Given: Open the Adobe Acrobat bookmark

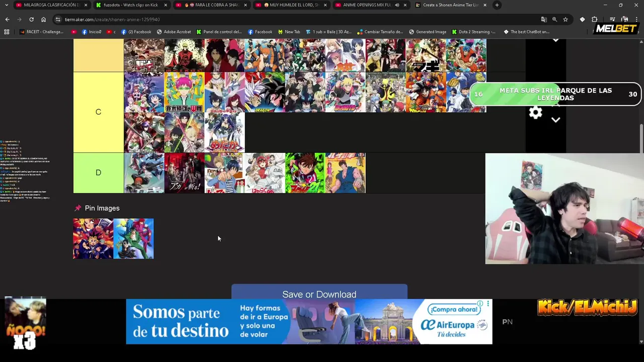Looking at the screenshot, I should coord(174,32).
